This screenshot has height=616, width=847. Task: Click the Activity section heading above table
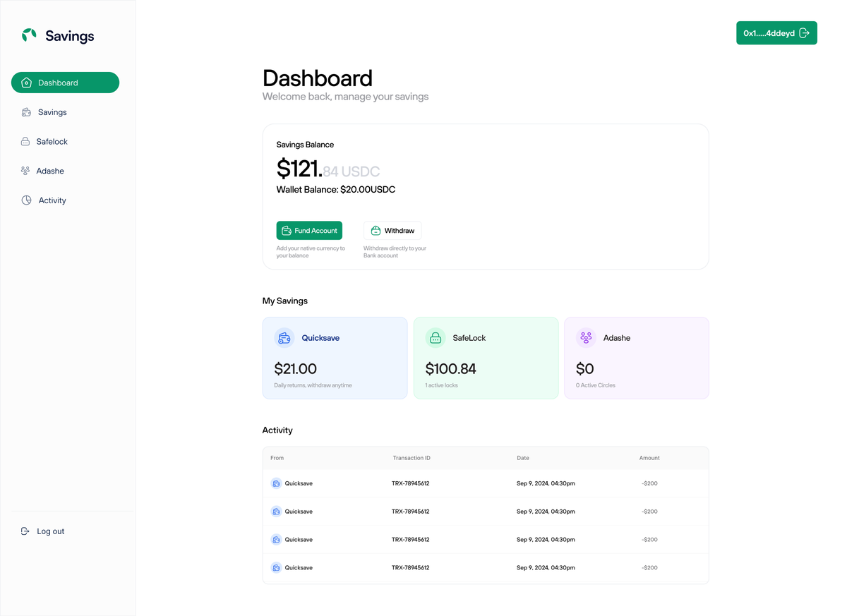tap(277, 430)
